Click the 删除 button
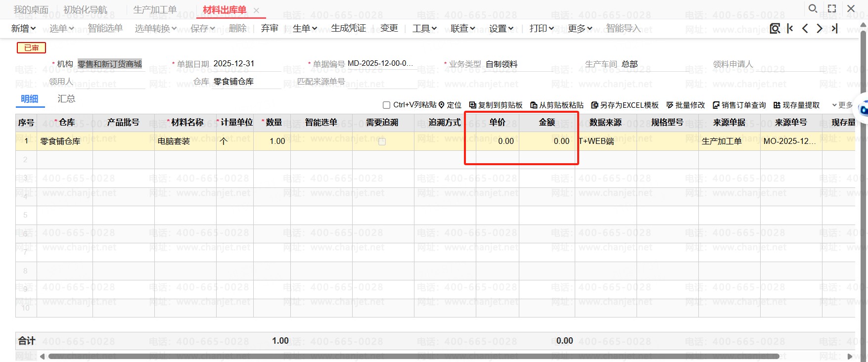Image resolution: width=868 pixels, height=362 pixels. [238, 28]
